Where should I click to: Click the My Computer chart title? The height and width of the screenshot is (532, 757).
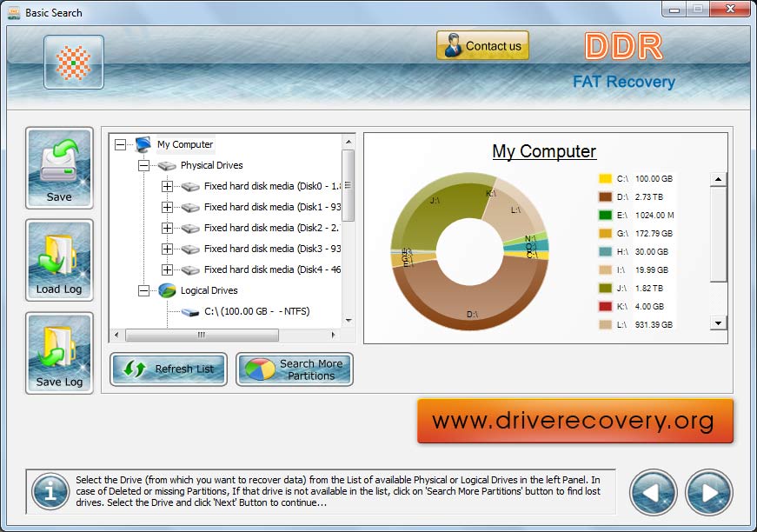[544, 151]
